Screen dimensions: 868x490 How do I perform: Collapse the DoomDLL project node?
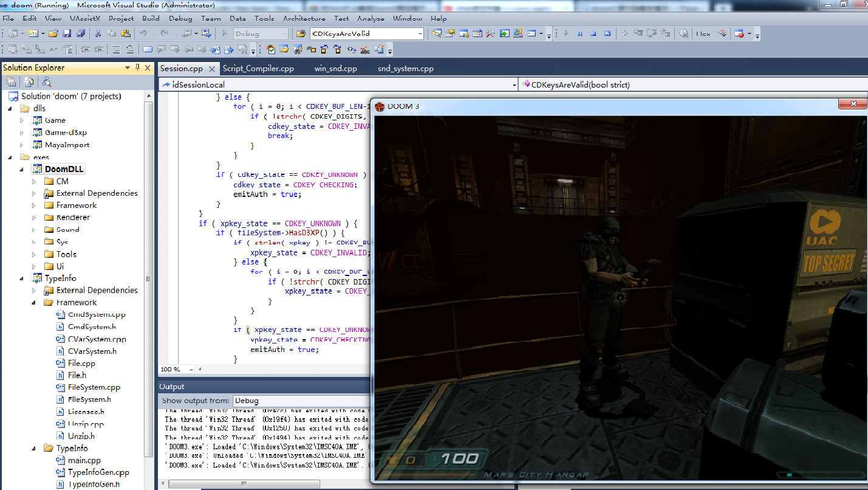click(x=22, y=169)
